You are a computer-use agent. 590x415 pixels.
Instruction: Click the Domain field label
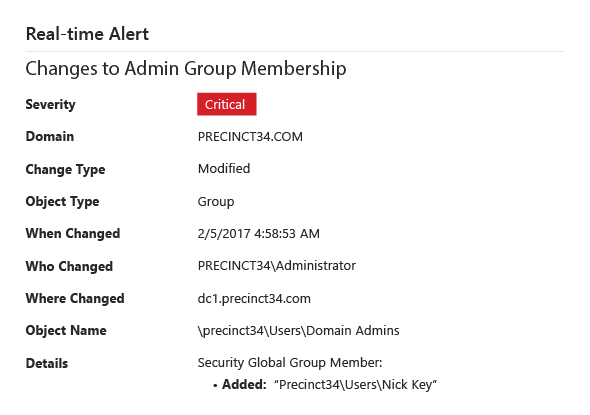pyautogui.click(x=50, y=137)
